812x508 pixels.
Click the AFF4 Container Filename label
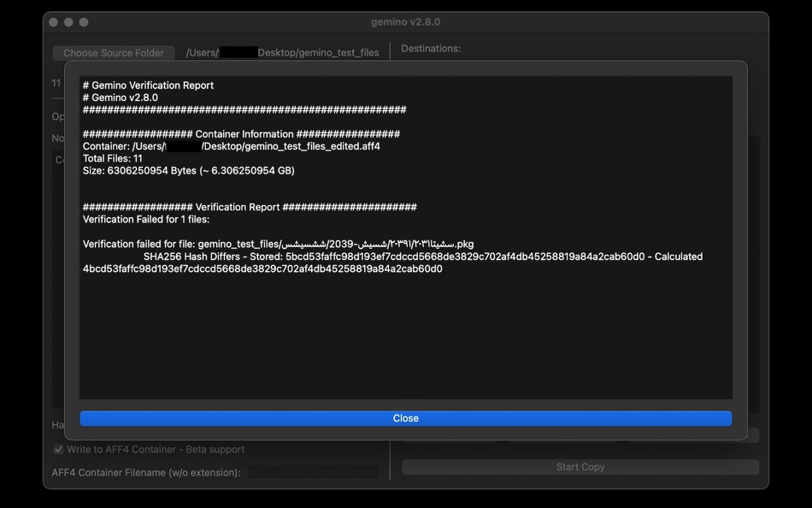(146, 472)
